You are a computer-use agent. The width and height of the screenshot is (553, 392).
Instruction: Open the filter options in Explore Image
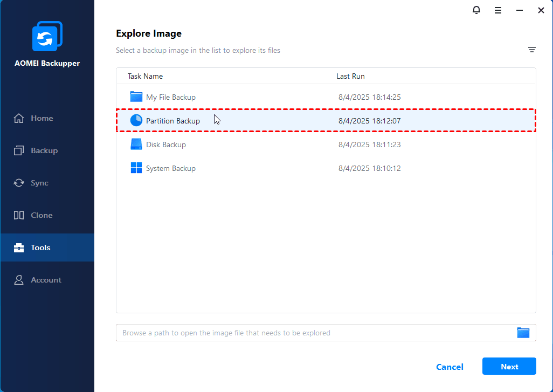tap(532, 50)
